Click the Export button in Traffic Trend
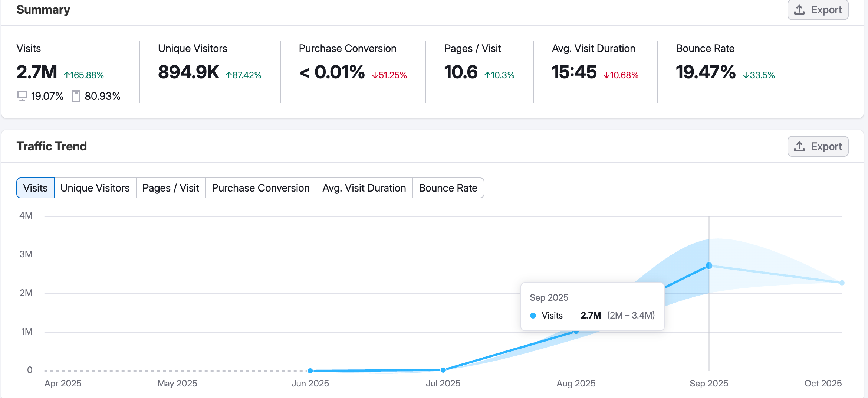Image resolution: width=868 pixels, height=398 pixels. [818, 146]
